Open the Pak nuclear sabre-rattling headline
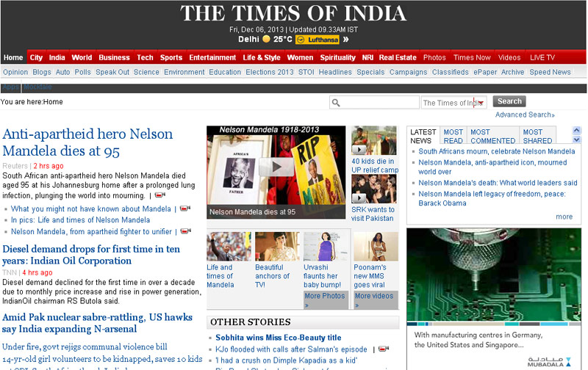Viewport: 588px width, 370px height. [x=97, y=323]
